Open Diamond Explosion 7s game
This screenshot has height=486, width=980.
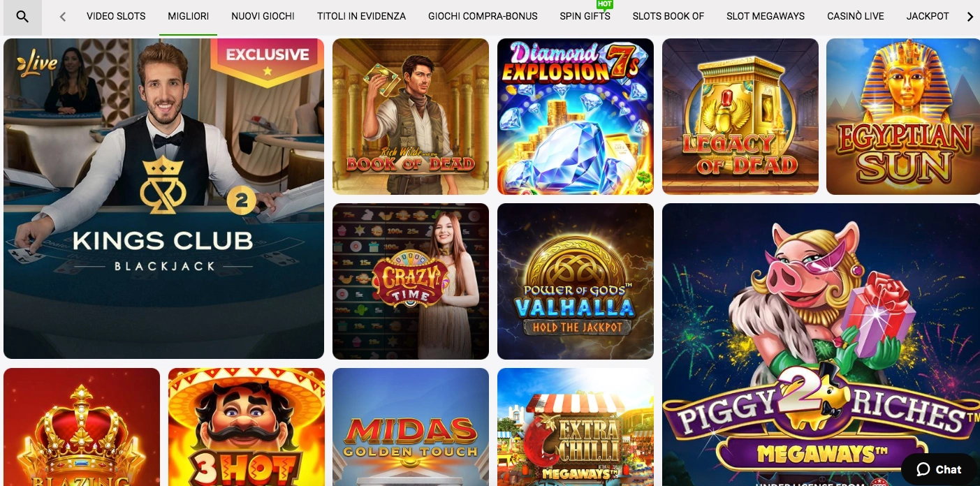point(576,117)
